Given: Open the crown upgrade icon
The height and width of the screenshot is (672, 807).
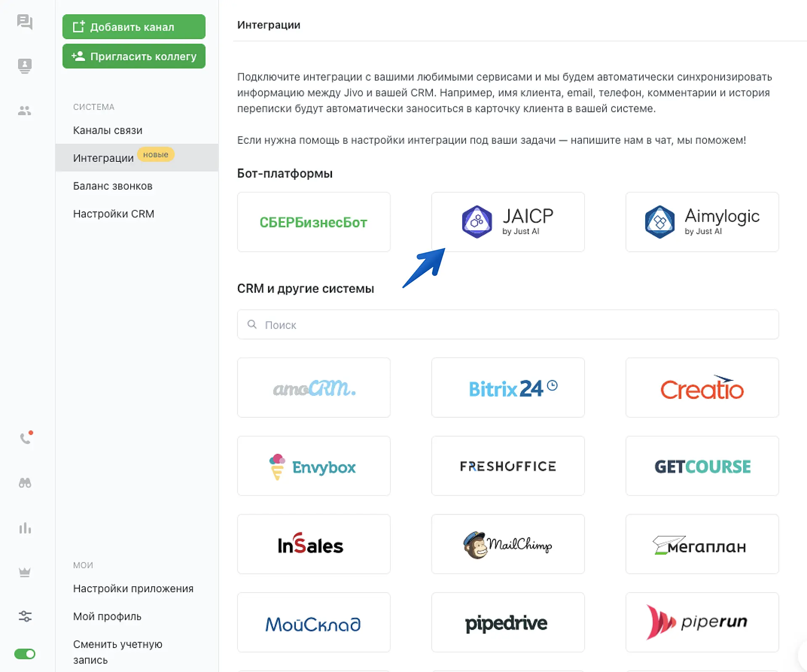Looking at the screenshot, I should click(25, 572).
